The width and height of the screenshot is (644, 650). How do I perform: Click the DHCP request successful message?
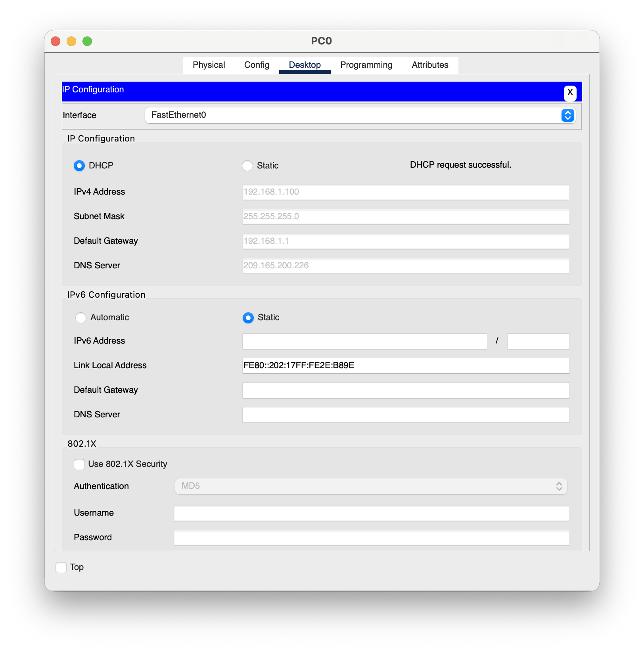coord(460,165)
